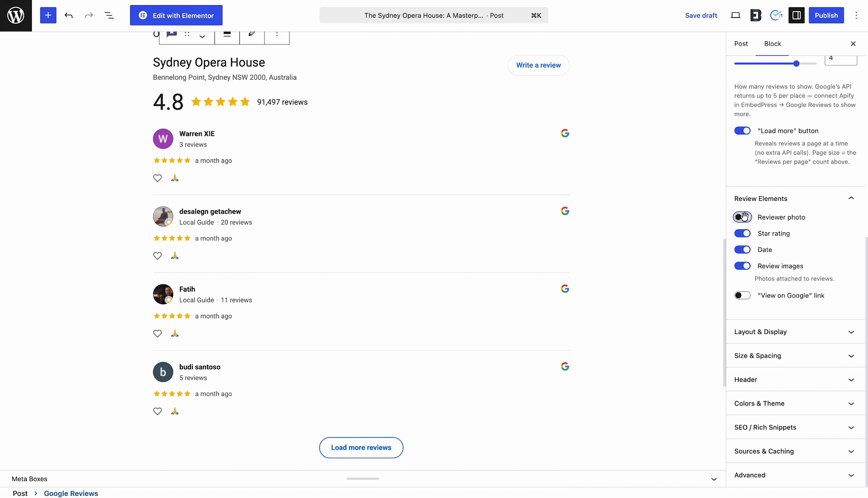Expand Sources & Caching panel

click(796, 451)
